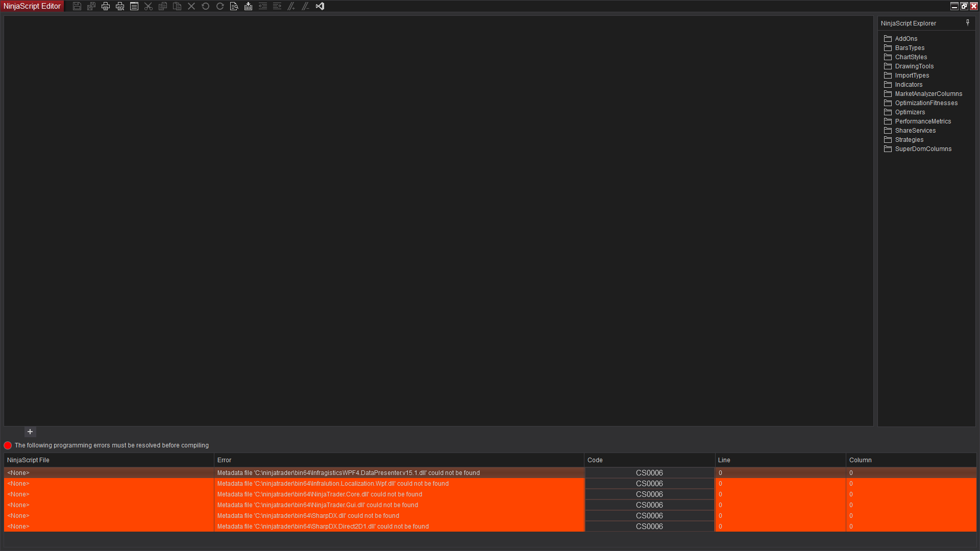Image resolution: width=980 pixels, height=551 pixels.
Task: Click the Code column header
Action: click(595, 460)
